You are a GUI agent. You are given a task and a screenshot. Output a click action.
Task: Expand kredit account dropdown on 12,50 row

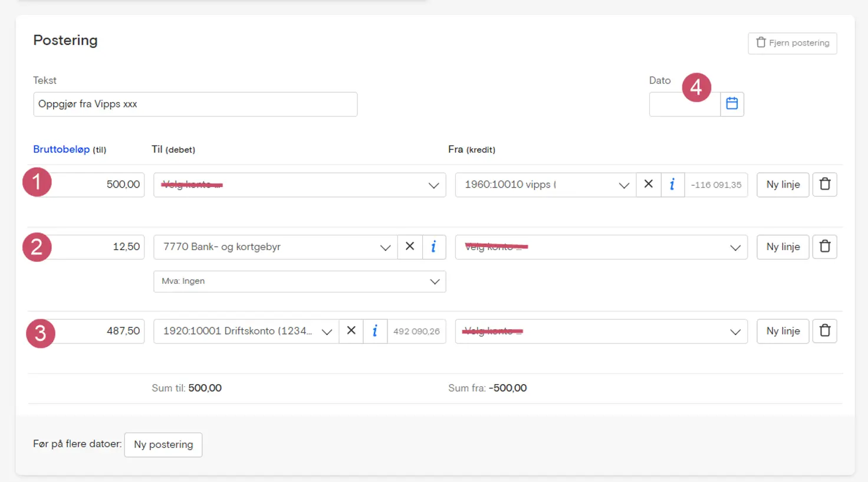pos(601,247)
